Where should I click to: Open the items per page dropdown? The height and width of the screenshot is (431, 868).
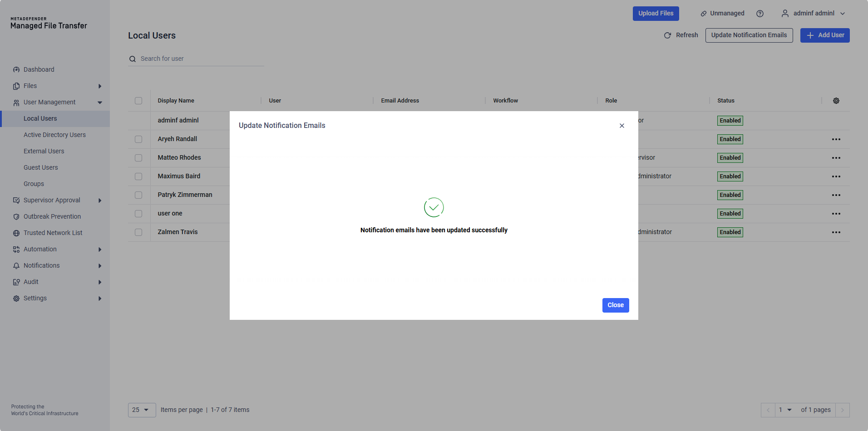click(x=141, y=410)
